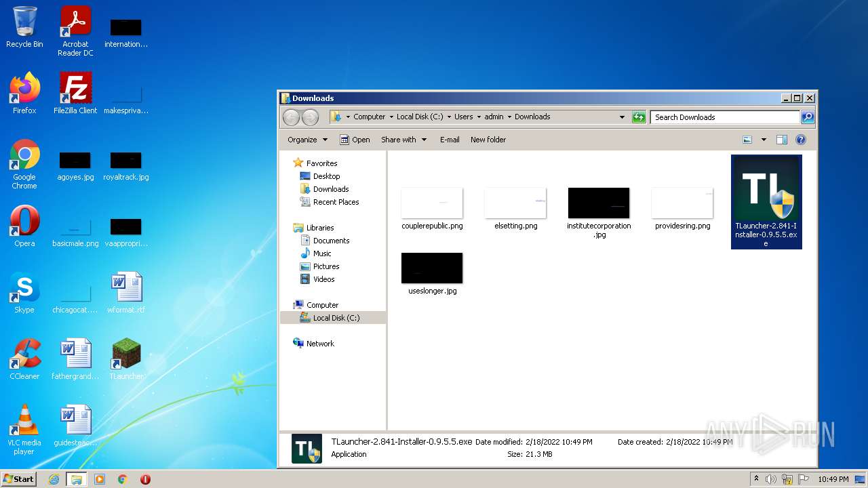Open Skype desktop shortcut
Image resolution: width=868 pixels, height=488 pixels.
[24, 292]
